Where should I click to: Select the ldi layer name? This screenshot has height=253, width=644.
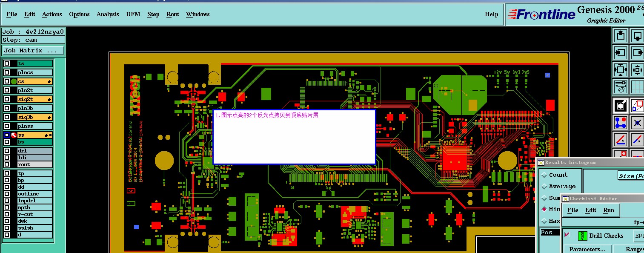(x=35, y=158)
